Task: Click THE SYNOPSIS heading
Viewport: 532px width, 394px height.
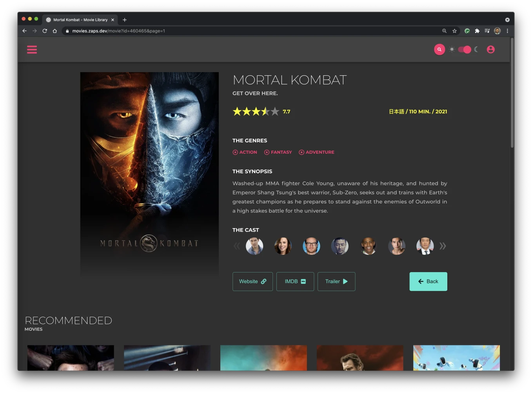Action: 252,171
